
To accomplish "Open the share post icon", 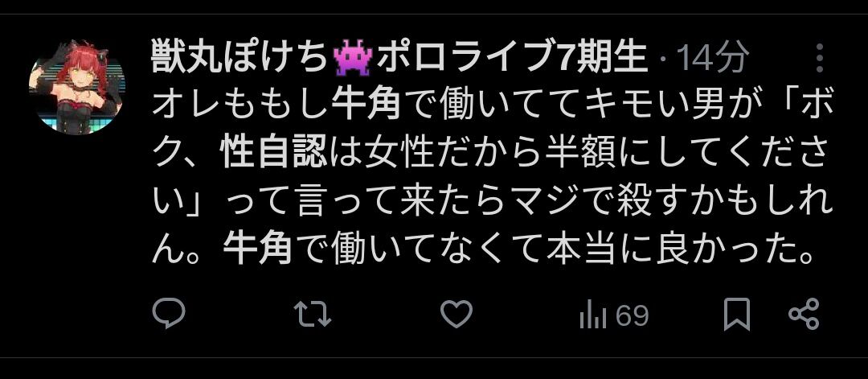I will click(803, 314).
